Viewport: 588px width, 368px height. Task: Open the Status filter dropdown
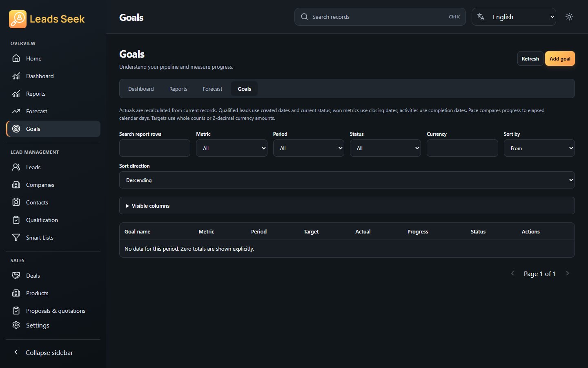pos(385,148)
